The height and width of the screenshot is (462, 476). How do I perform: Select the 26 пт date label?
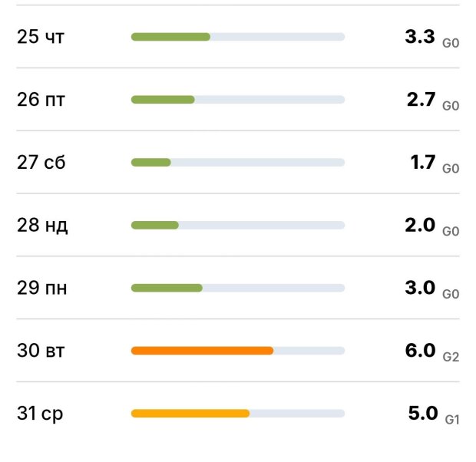(x=41, y=100)
